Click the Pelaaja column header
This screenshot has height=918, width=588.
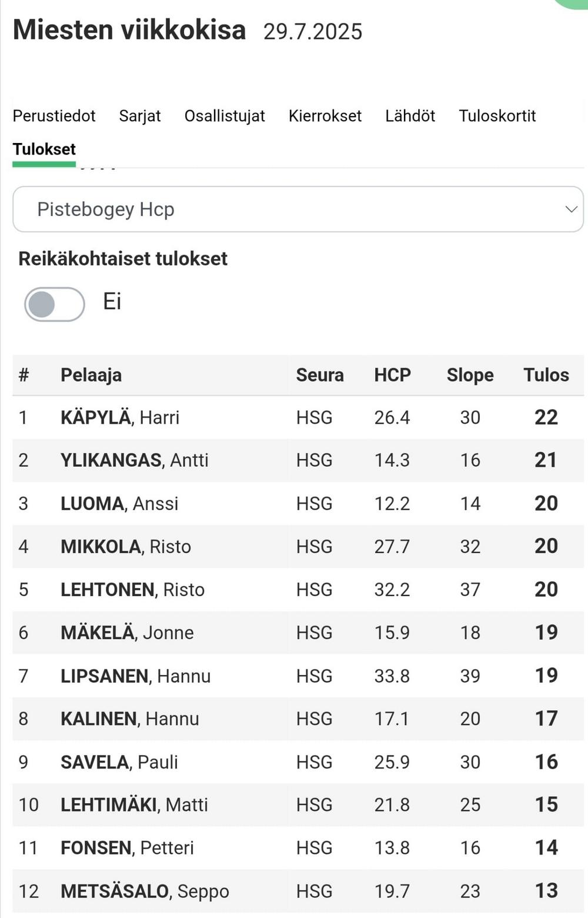[91, 375]
